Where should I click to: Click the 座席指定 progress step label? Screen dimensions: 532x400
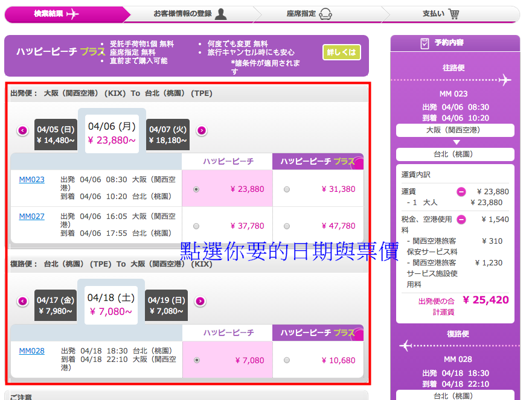(301, 13)
